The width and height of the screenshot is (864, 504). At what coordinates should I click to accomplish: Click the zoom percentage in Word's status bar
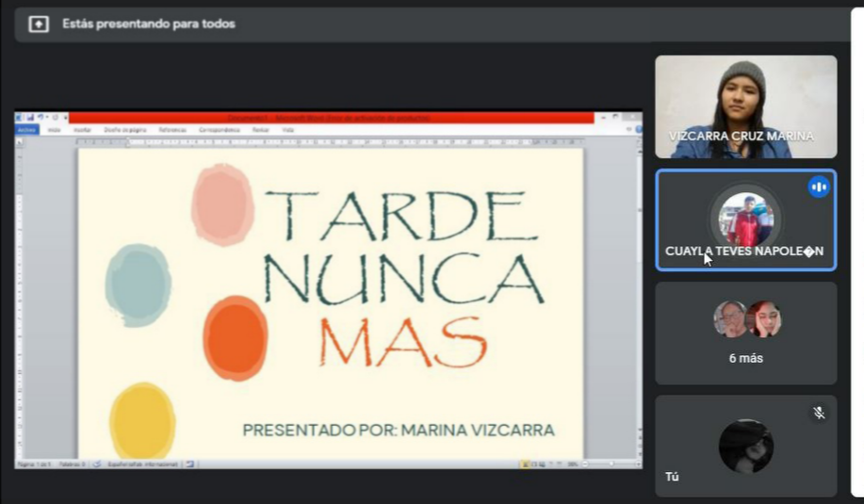572,464
